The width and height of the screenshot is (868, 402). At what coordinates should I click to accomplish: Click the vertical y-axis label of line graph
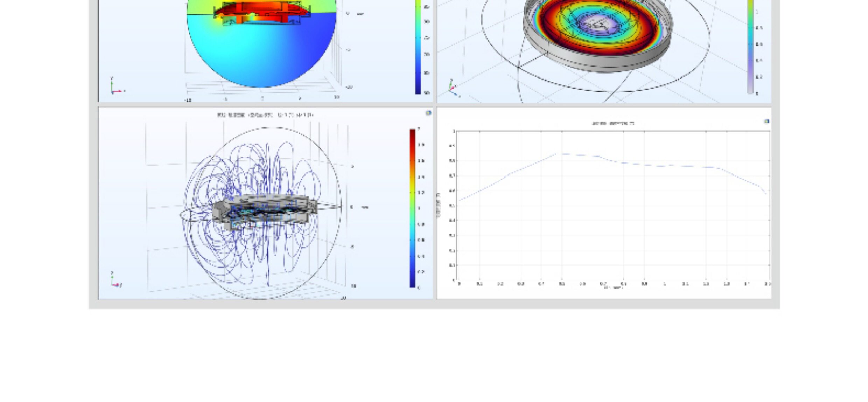(x=439, y=205)
